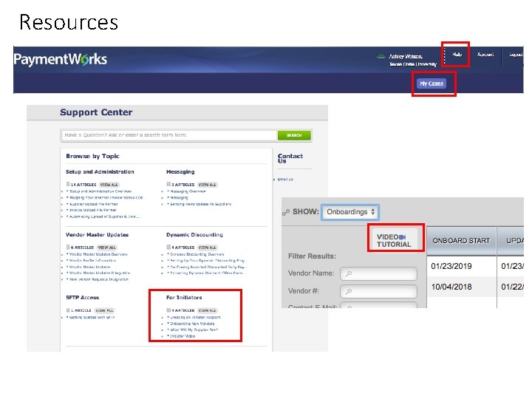Open the Messaging article link under Messaging Overview
Viewport: 532px width, 399px height.
point(179,197)
